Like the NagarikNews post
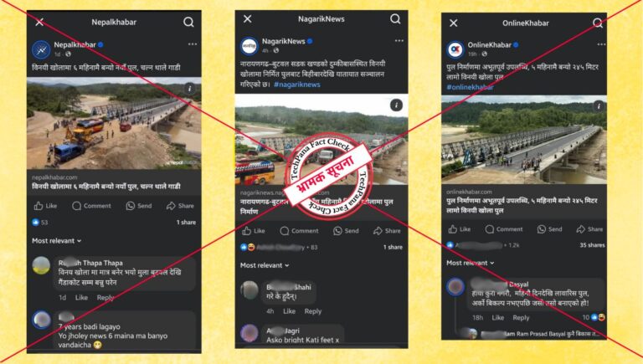This screenshot has width=643, height=364. coord(253,231)
